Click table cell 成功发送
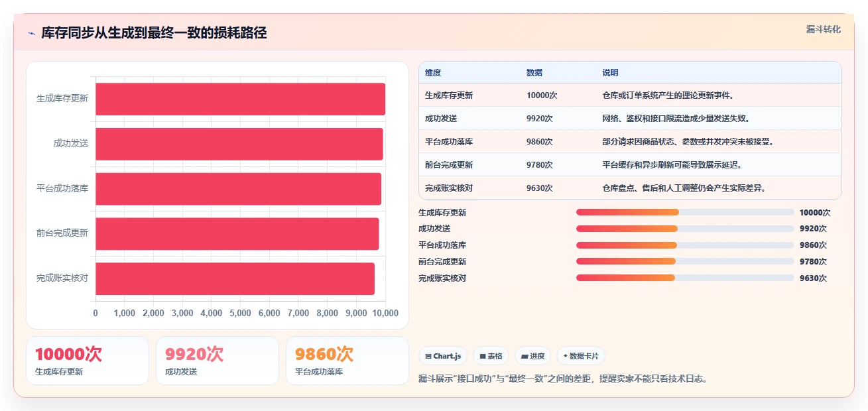The image size is (868, 411). (441, 118)
